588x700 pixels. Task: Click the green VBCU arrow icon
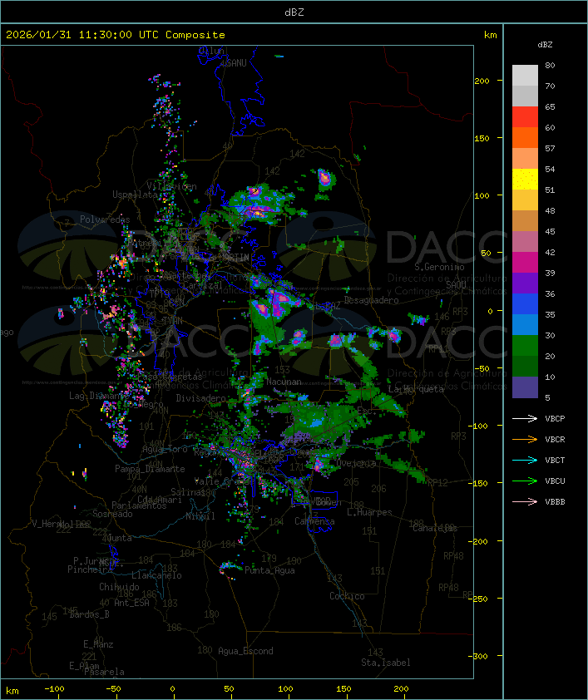tap(525, 481)
